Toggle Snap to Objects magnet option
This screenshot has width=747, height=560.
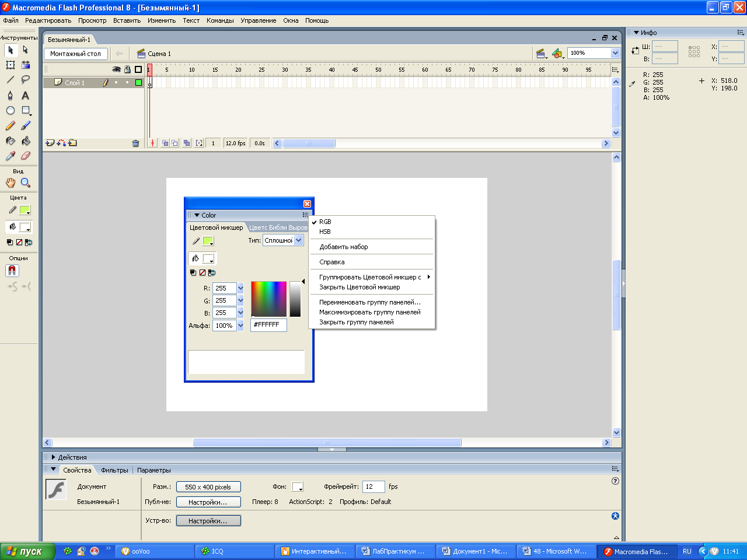pos(12,271)
